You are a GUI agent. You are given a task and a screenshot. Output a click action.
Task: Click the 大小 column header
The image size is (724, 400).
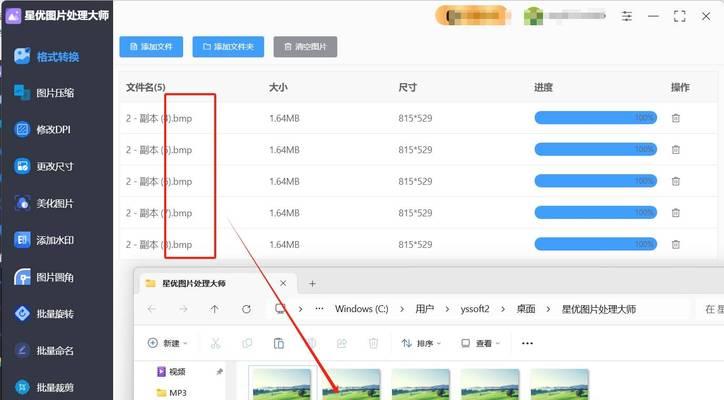(278, 87)
